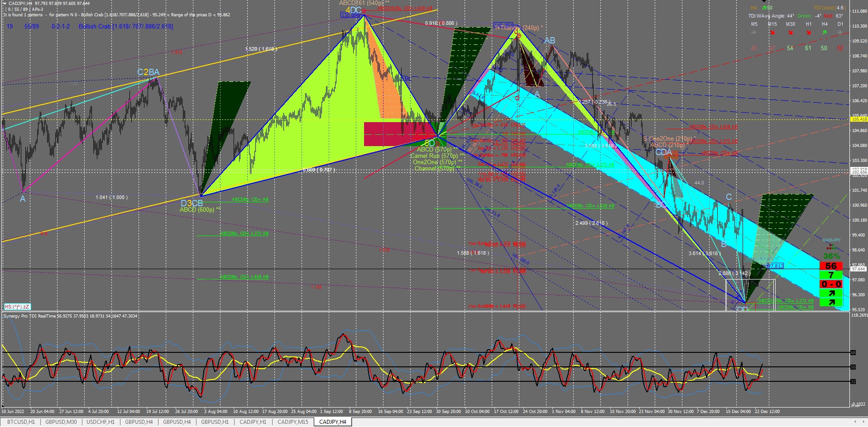Click the I+Triangle (240p) pattern label
This screenshot has height=427, width=868.
(518, 28)
